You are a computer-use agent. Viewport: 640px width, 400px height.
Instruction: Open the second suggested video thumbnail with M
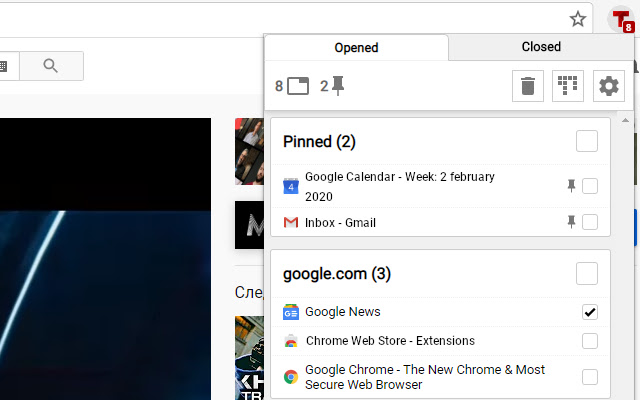pos(249,225)
